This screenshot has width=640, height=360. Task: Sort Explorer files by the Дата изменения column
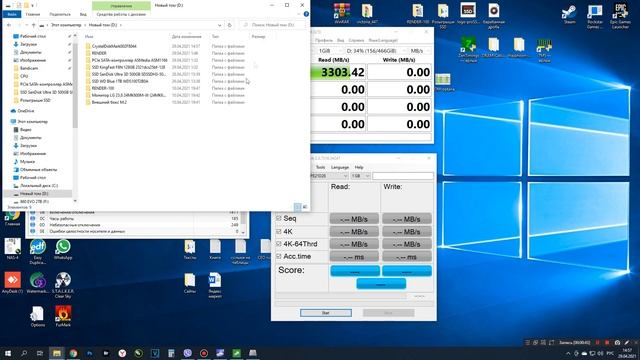click(187, 36)
